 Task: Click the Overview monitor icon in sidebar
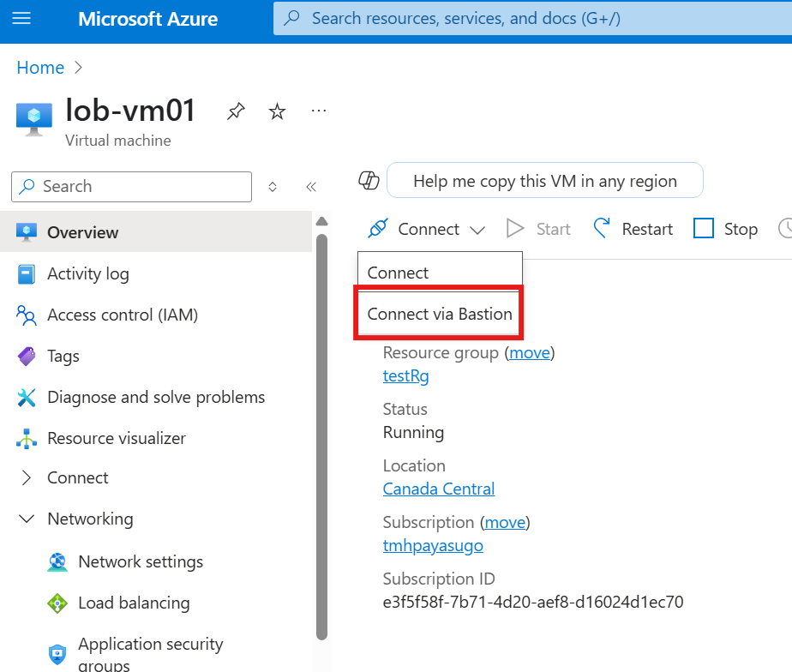click(27, 232)
